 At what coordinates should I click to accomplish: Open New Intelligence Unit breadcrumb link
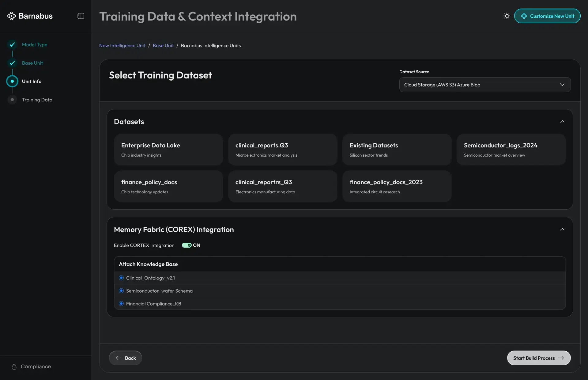click(x=122, y=45)
